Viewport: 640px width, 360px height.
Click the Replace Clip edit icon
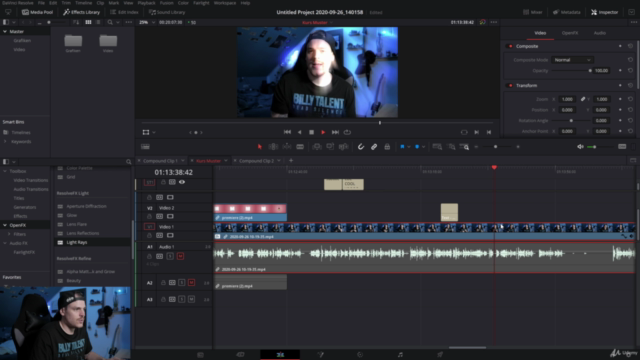click(344, 147)
